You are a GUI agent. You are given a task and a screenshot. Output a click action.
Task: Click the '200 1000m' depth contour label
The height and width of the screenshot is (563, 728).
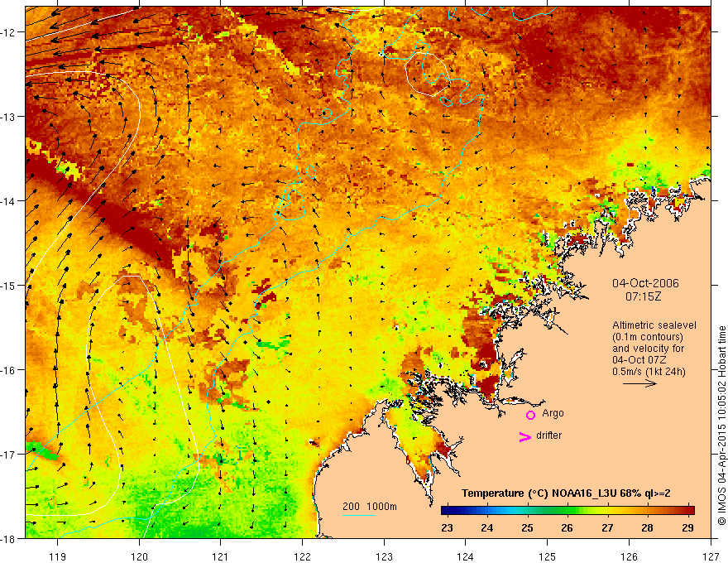click(x=370, y=507)
